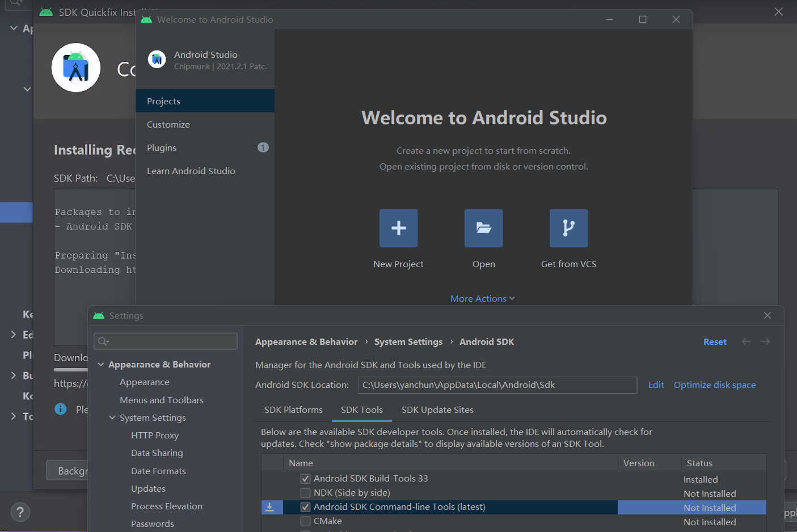Minimize the Welcome to Android Studio window
The image size is (797, 532).
[x=609, y=19]
